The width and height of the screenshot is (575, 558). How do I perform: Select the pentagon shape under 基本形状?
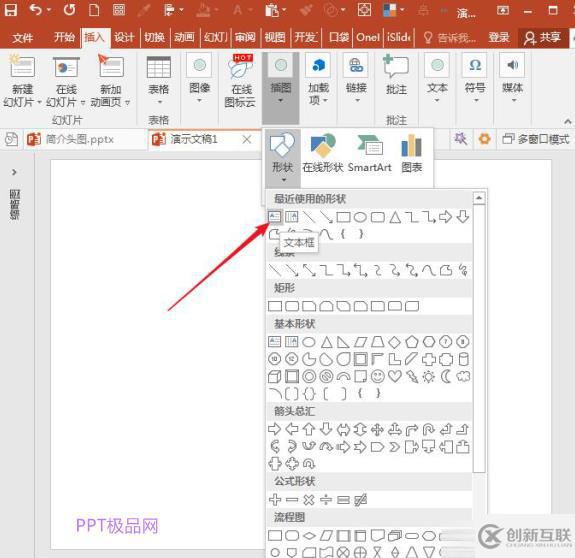click(x=411, y=342)
